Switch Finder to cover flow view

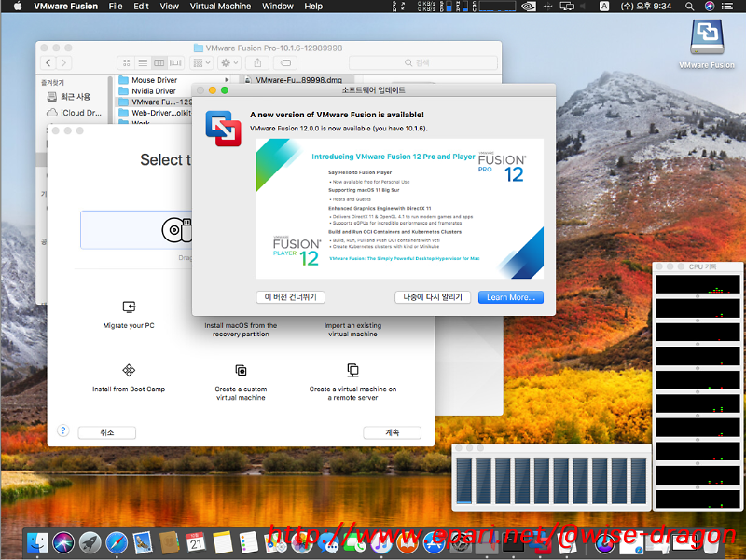tap(175, 62)
